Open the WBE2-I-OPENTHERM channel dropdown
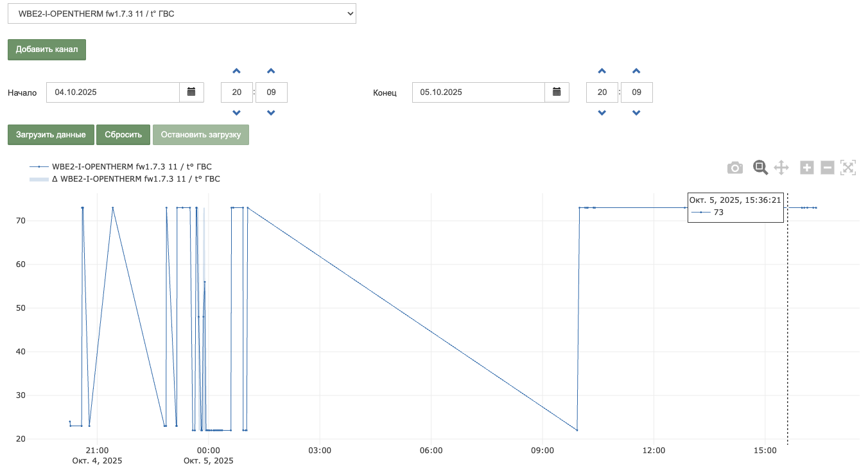Screen dimensions: 868x475 182,13
